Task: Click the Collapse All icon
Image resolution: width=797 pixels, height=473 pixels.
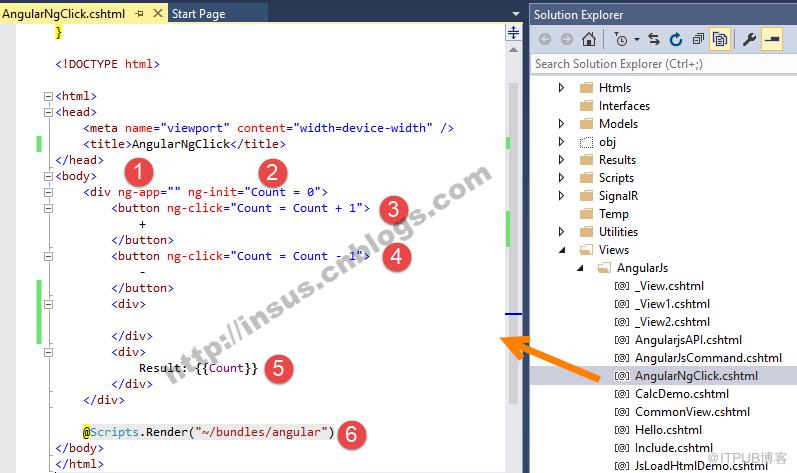Action: point(698,39)
